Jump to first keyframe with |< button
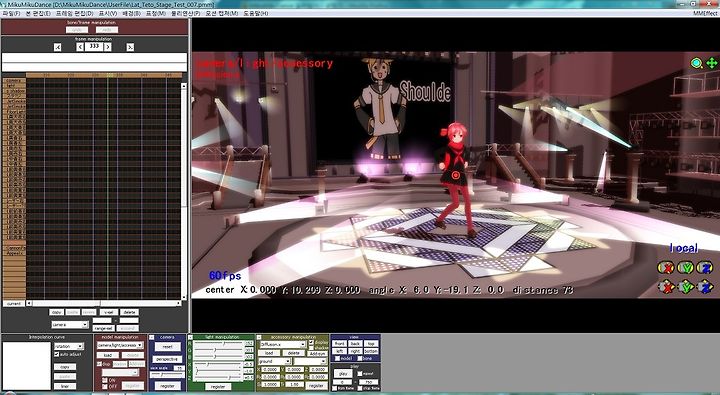 pos(57,47)
